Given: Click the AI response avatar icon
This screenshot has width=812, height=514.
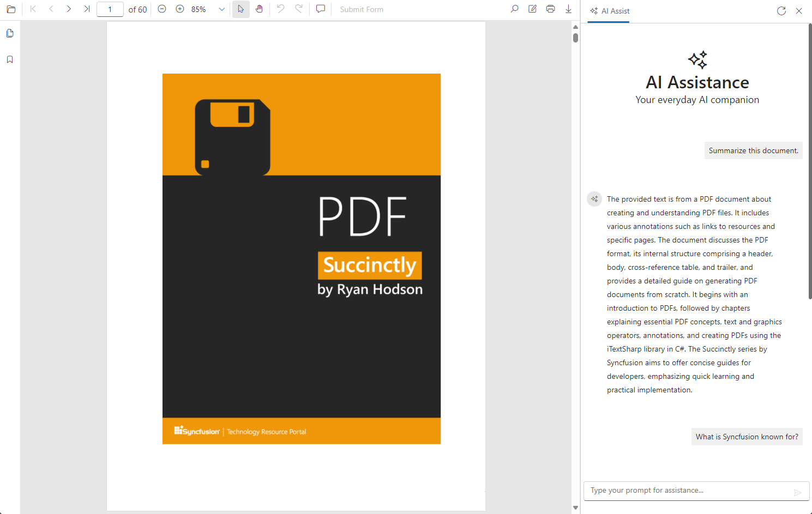Looking at the screenshot, I should (x=594, y=199).
